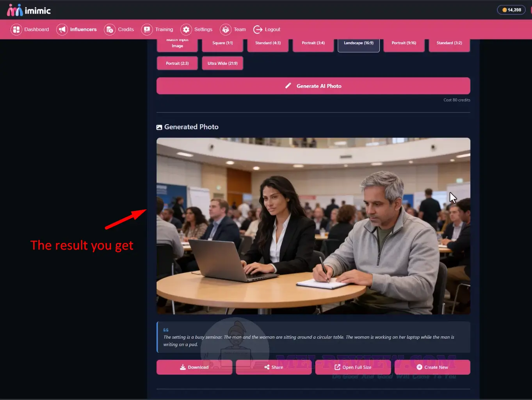This screenshot has height=400, width=532.
Task: Choose the Portrait (2:3) aspect ratio
Action: 177,63
